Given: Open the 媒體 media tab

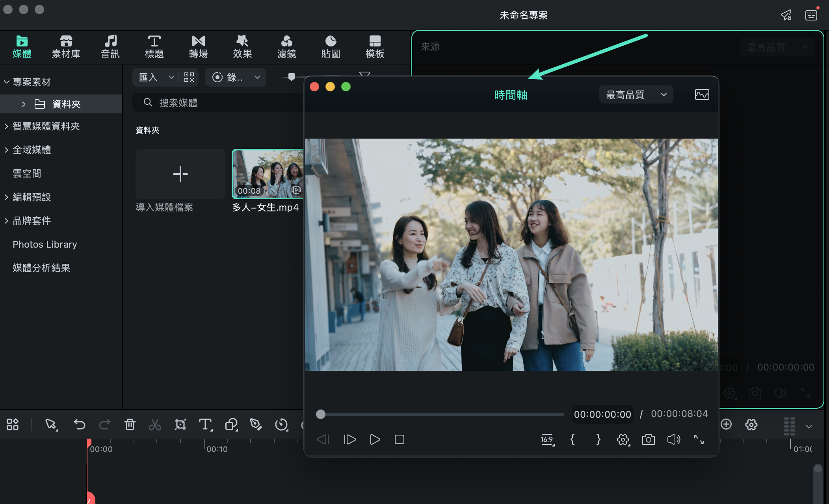Looking at the screenshot, I should pos(22,47).
